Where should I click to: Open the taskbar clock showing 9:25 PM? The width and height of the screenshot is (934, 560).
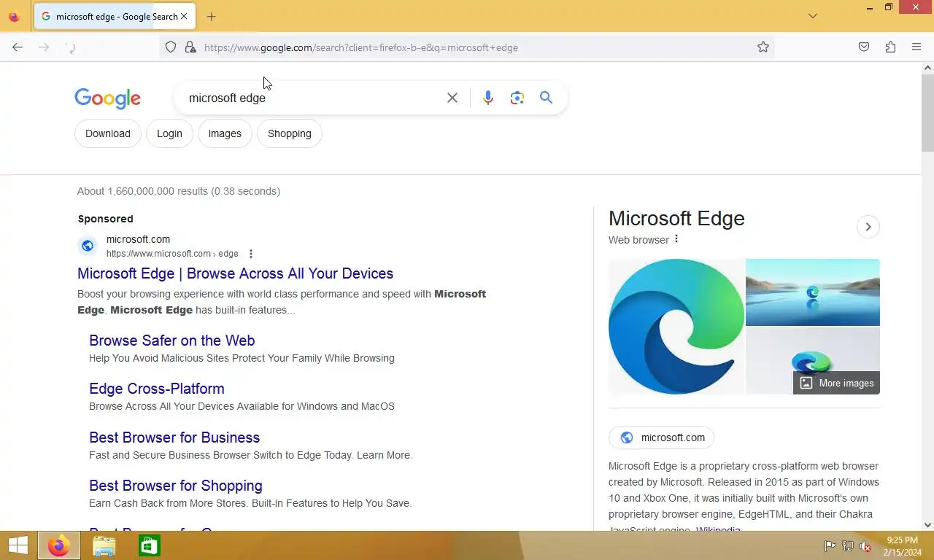pyautogui.click(x=902, y=546)
